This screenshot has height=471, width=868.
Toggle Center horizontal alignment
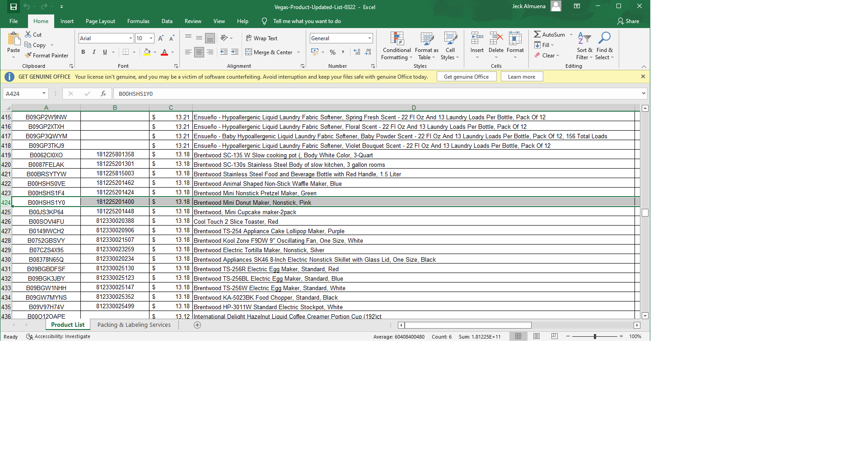pos(199,52)
